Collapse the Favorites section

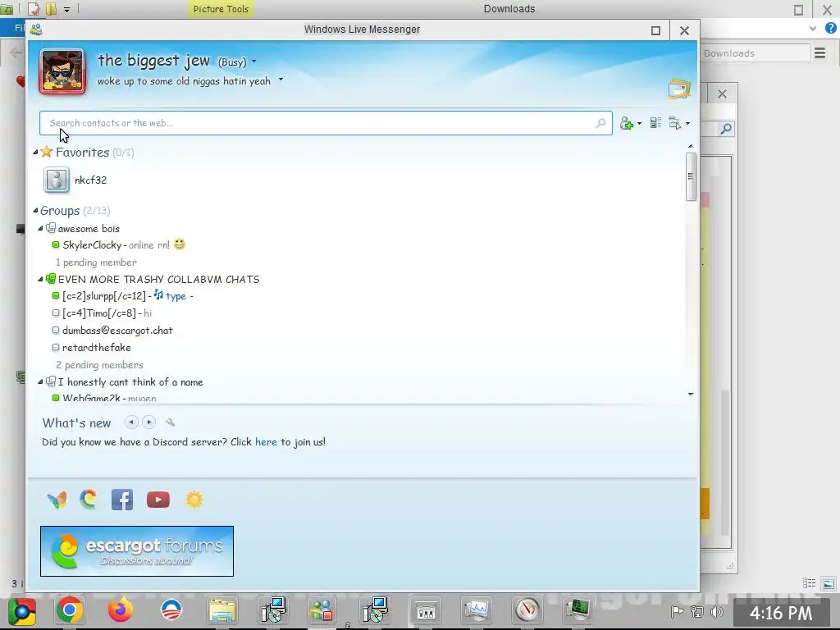pyautogui.click(x=35, y=152)
